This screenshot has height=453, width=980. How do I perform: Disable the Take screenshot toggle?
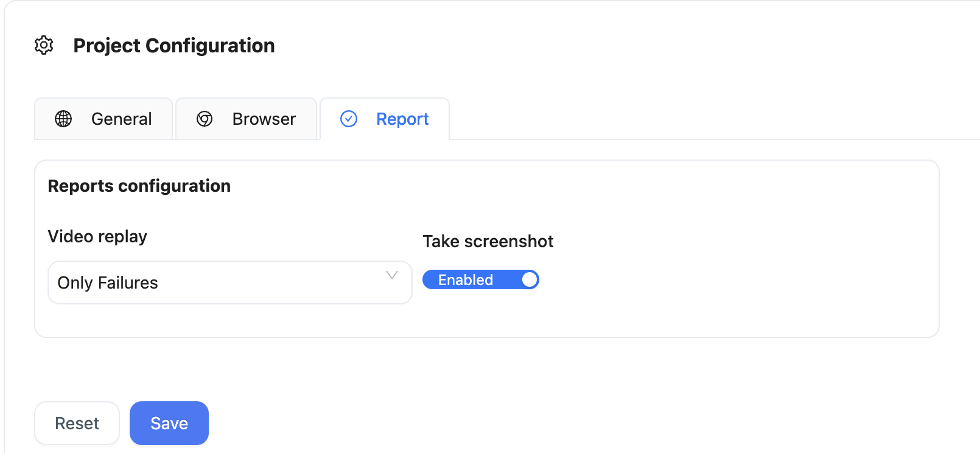[481, 279]
